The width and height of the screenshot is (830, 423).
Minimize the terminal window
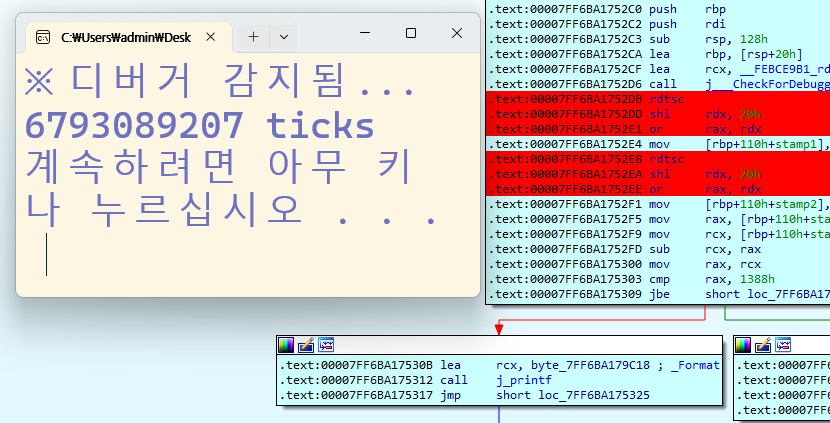pyautogui.click(x=364, y=33)
